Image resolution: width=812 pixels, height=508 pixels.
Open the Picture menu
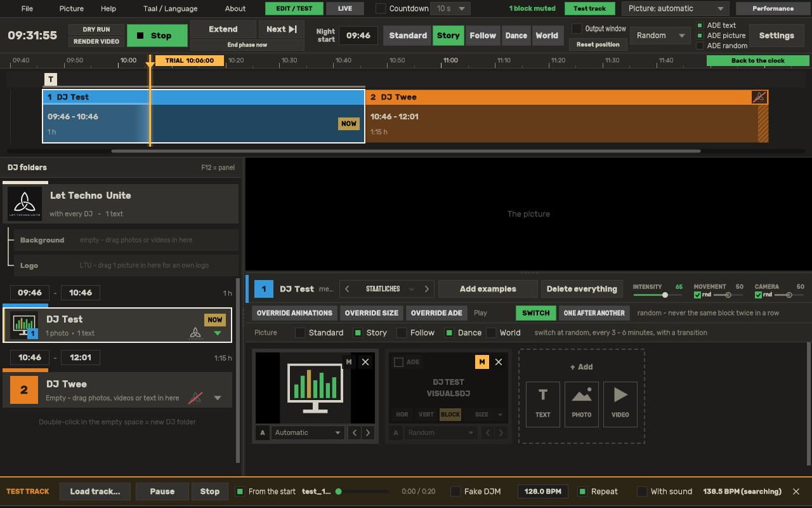pos(72,9)
